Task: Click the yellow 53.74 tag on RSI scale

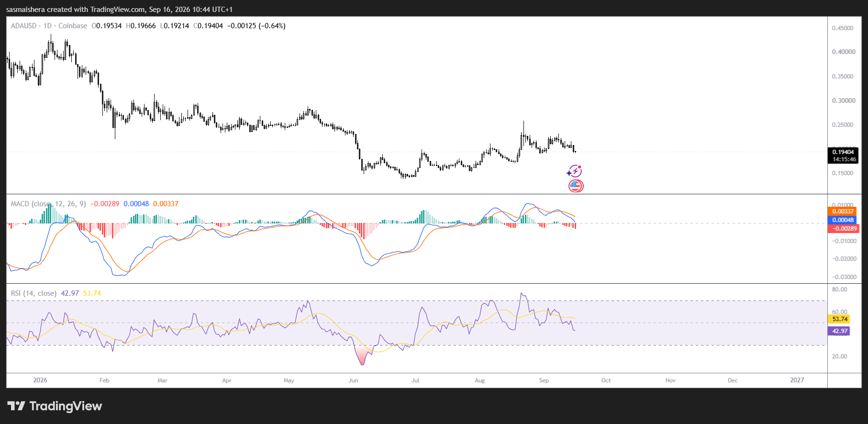Action: pos(839,319)
